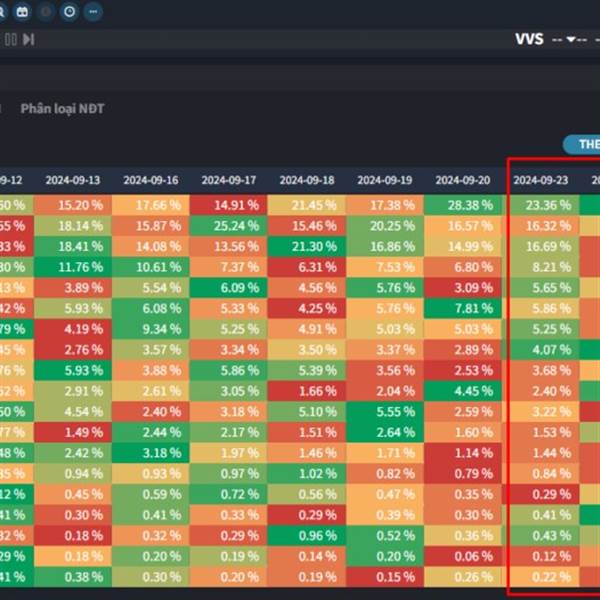Click the 14.91 % cell
The height and width of the screenshot is (600, 600).
[229, 205]
